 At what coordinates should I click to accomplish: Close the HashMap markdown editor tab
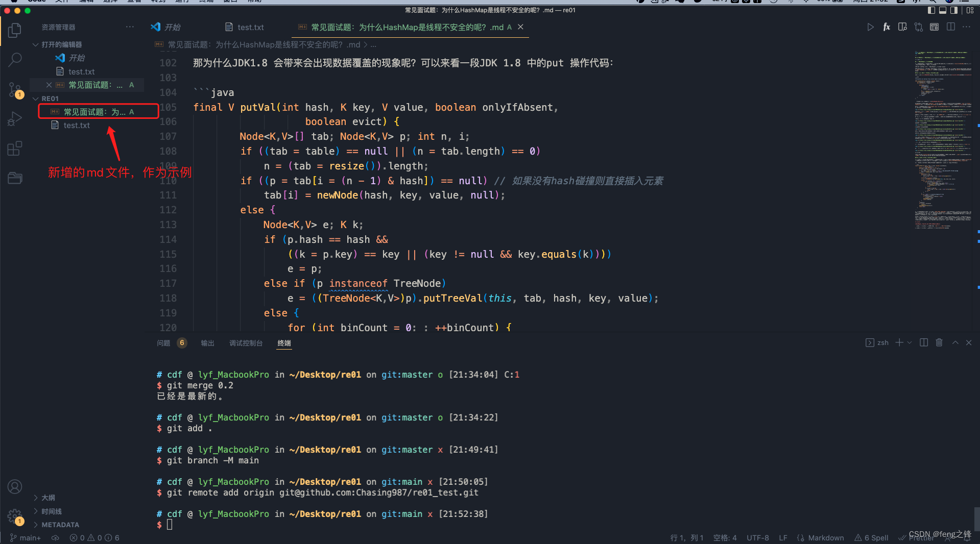point(520,27)
